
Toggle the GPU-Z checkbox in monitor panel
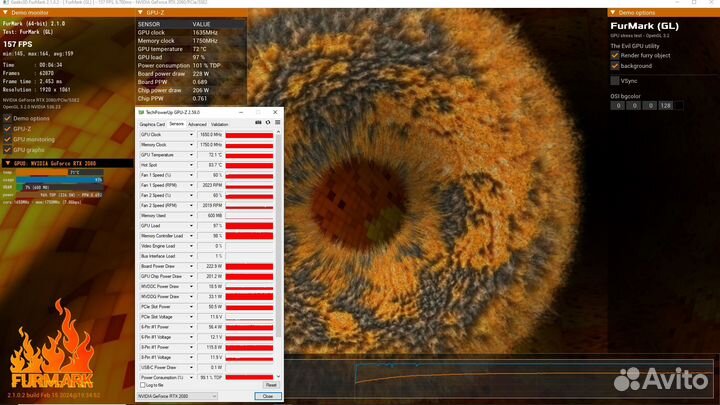click(x=7, y=129)
